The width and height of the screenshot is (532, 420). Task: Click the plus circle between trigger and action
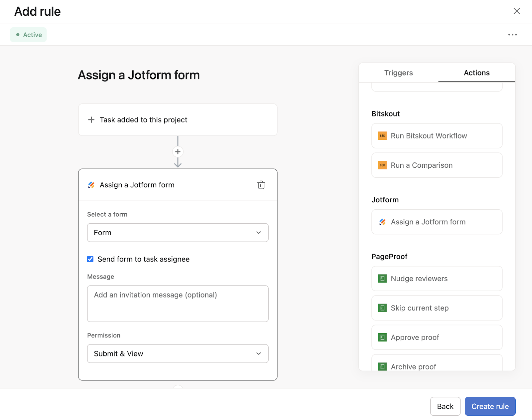pos(178,152)
